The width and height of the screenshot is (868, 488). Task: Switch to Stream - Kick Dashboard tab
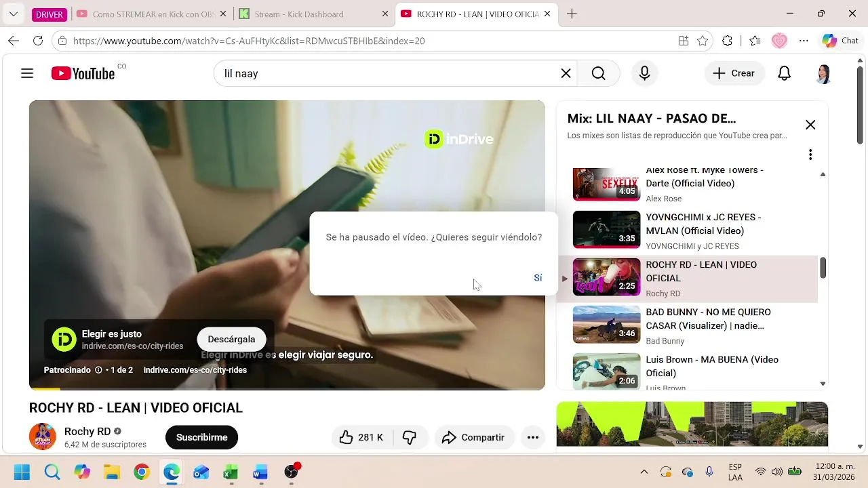(x=313, y=14)
